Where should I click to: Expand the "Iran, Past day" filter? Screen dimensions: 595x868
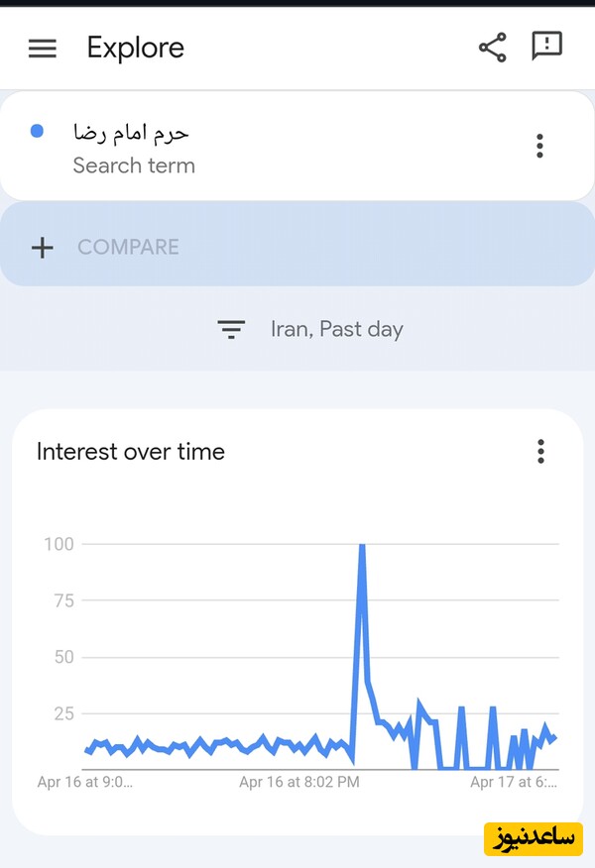336,329
